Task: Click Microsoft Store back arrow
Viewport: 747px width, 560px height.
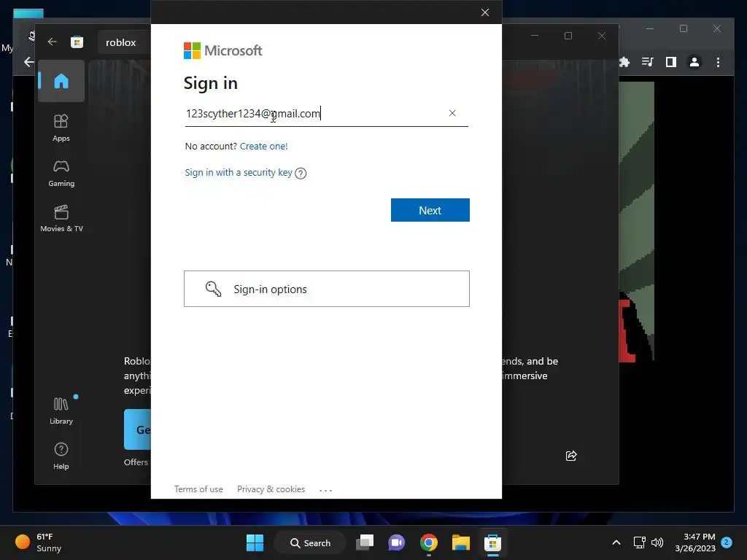Action: coord(53,42)
